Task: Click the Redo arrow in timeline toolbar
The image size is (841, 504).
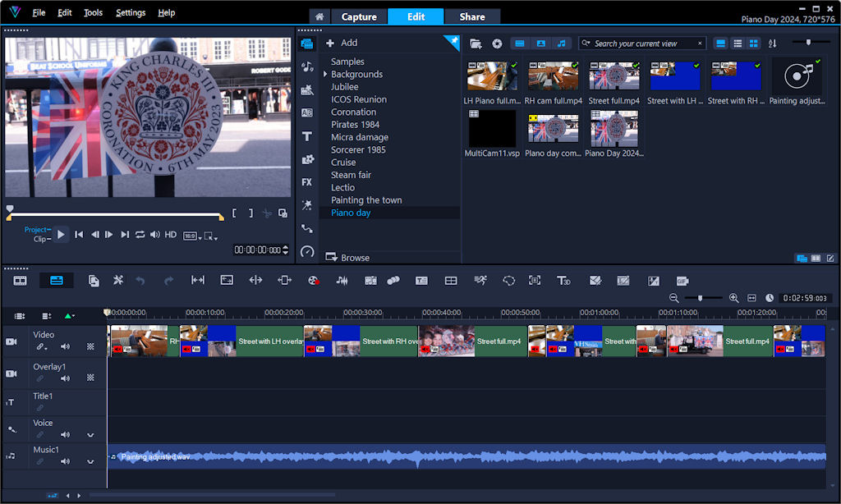Action: 168,281
